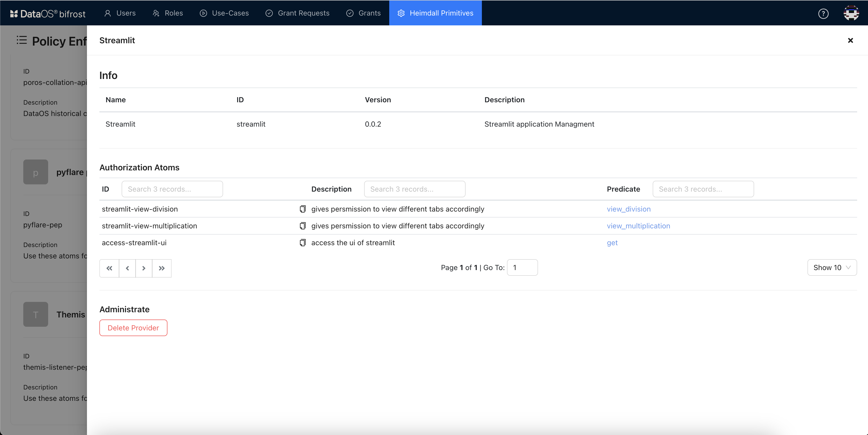
Task: Open the Roles tab
Action: point(167,13)
